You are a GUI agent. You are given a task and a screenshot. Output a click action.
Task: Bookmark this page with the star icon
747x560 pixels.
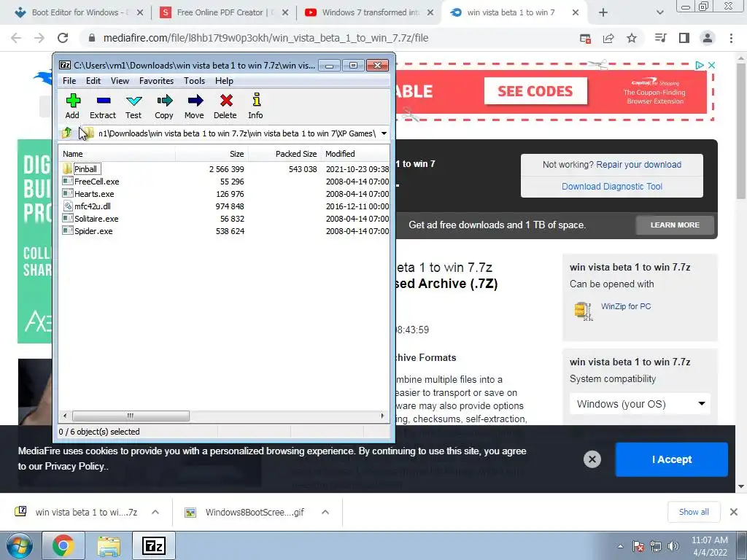pos(632,38)
